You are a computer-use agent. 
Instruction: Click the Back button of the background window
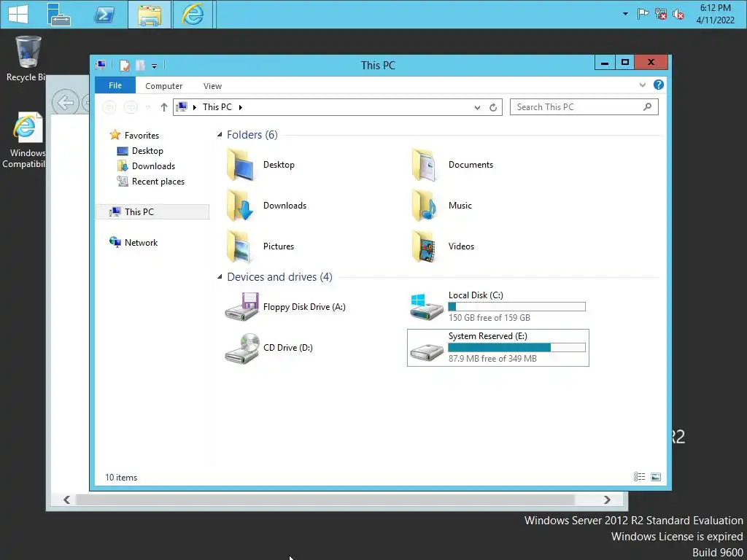click(x=65, y=102)
